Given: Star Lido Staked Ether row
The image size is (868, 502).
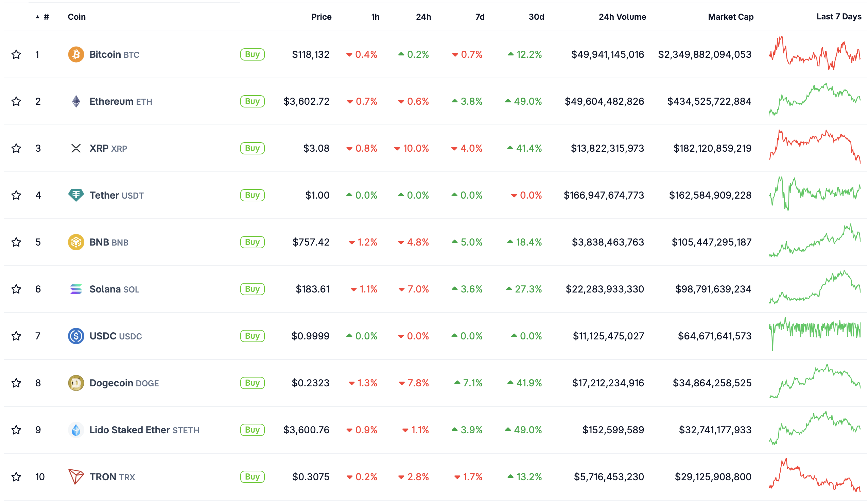Looking at the screenshot, I should pos(16,430).
